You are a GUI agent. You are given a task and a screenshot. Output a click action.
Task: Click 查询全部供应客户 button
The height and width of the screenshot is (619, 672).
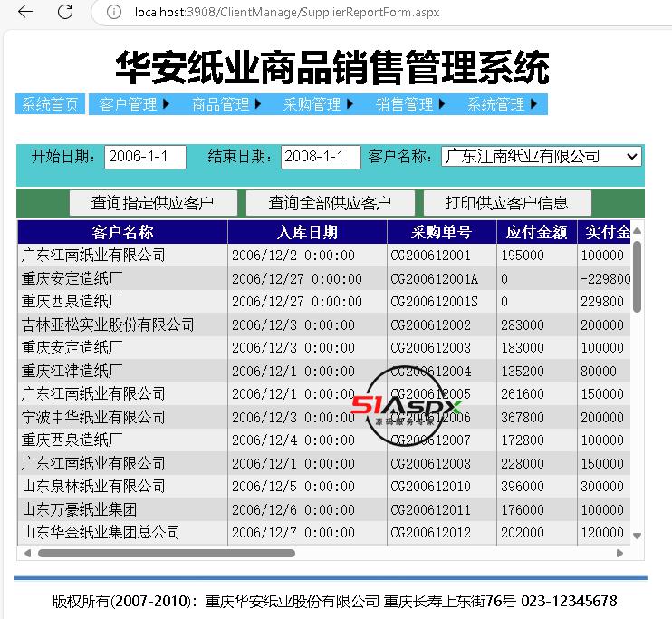point(330,202)
